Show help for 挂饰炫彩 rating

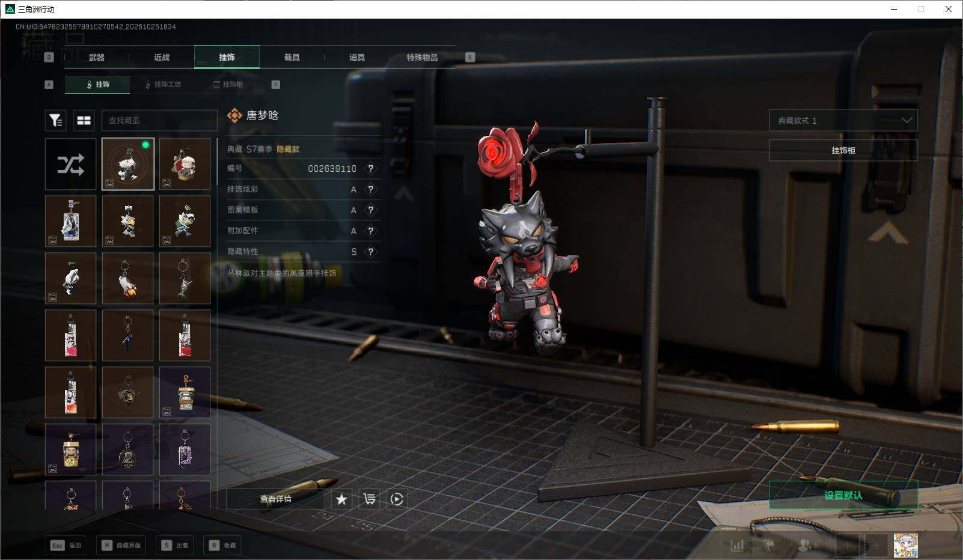tap(371, 189)
